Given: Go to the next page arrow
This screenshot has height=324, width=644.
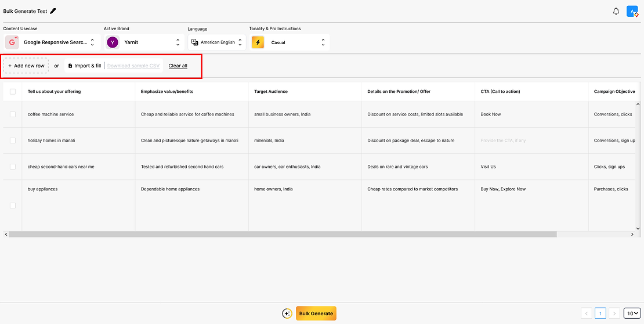Looking at the screenshot, I should (614, 314).
